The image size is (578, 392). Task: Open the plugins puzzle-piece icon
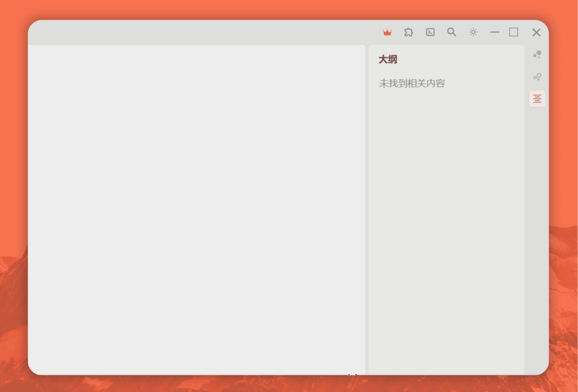pyautogui.click(x=409, y=32)
